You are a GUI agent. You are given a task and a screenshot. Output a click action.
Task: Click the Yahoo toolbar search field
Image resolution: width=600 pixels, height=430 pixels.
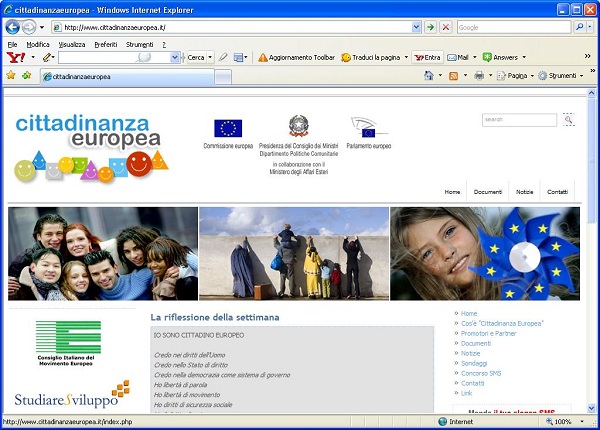(114, 57)
